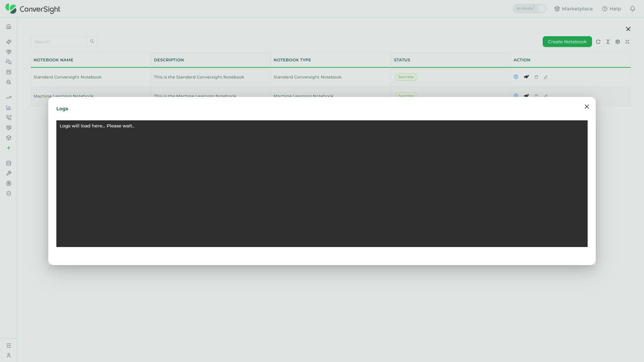644x362 pixels.
Task: Close the notebook panel with X
Action: point(628,29)
